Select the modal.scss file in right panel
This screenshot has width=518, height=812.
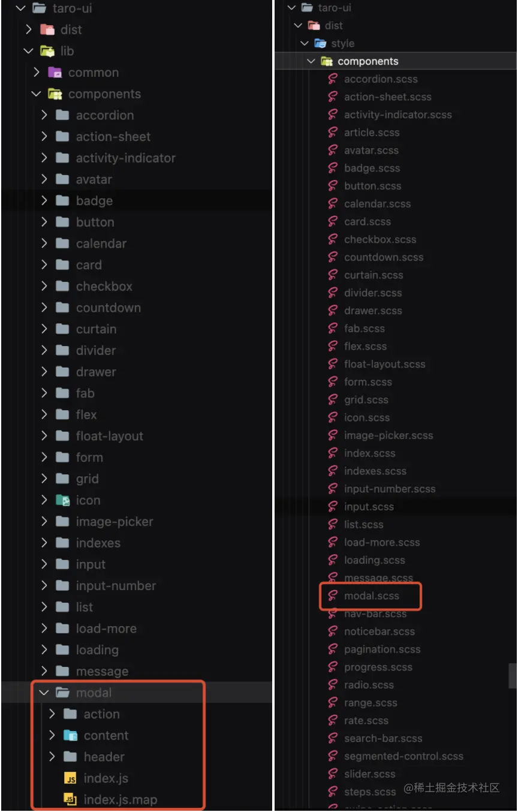point(372,596)
